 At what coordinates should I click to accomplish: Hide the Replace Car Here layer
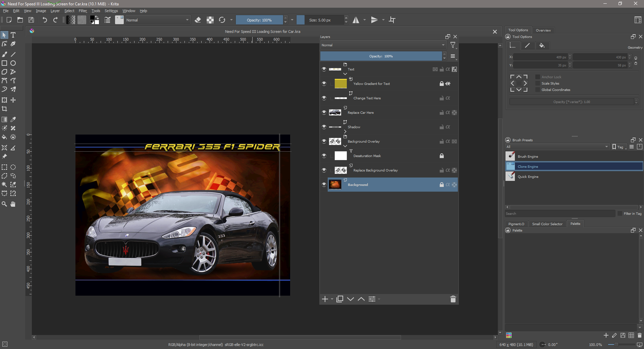pyautogui.click(x=324, y=112)
